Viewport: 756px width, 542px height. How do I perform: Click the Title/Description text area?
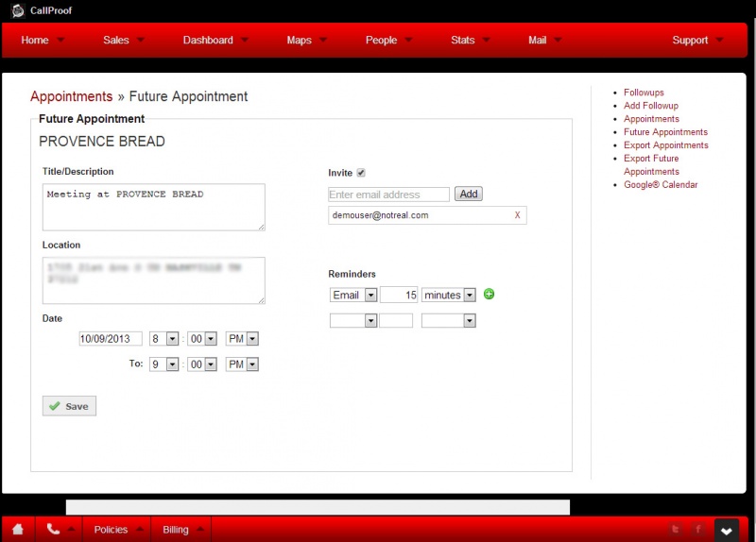coord(154,207)
